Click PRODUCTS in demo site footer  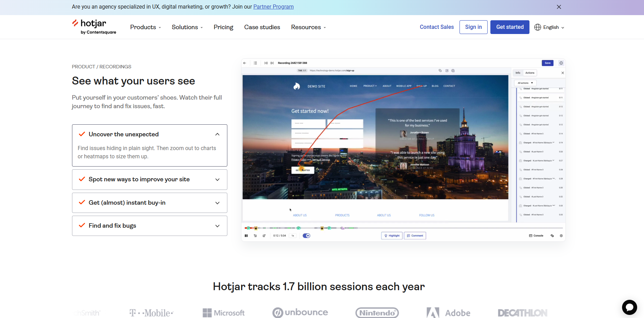pyautogui.click(x=342, y=215)
